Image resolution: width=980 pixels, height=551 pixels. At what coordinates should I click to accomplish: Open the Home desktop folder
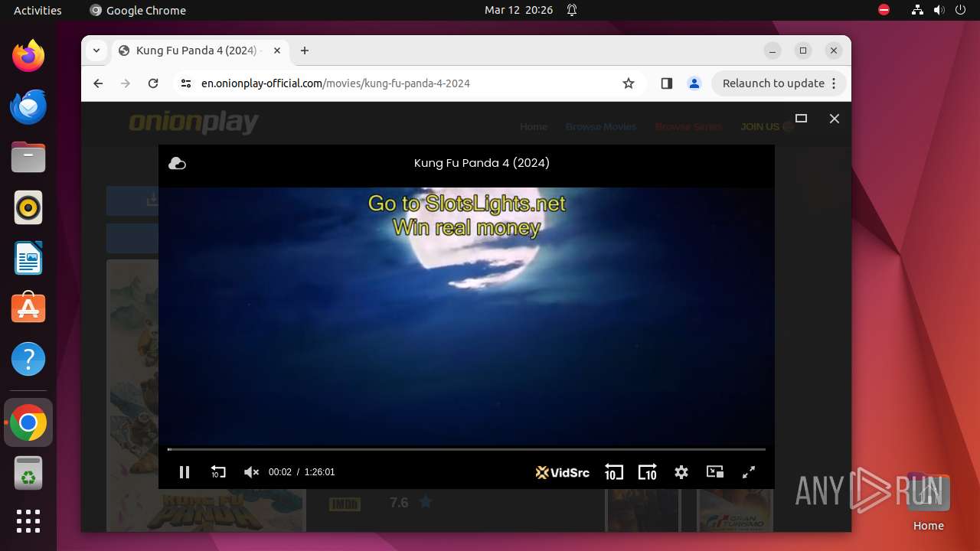coord(928,501)
